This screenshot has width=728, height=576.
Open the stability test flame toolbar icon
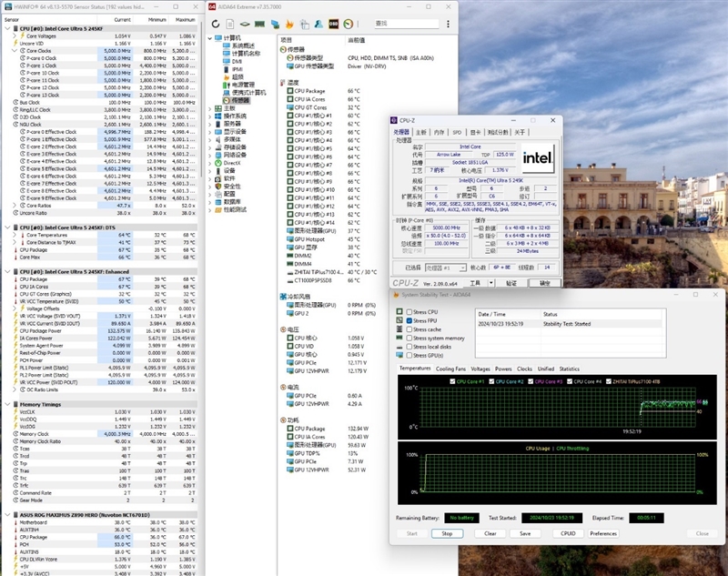click(x=289, y=24)
